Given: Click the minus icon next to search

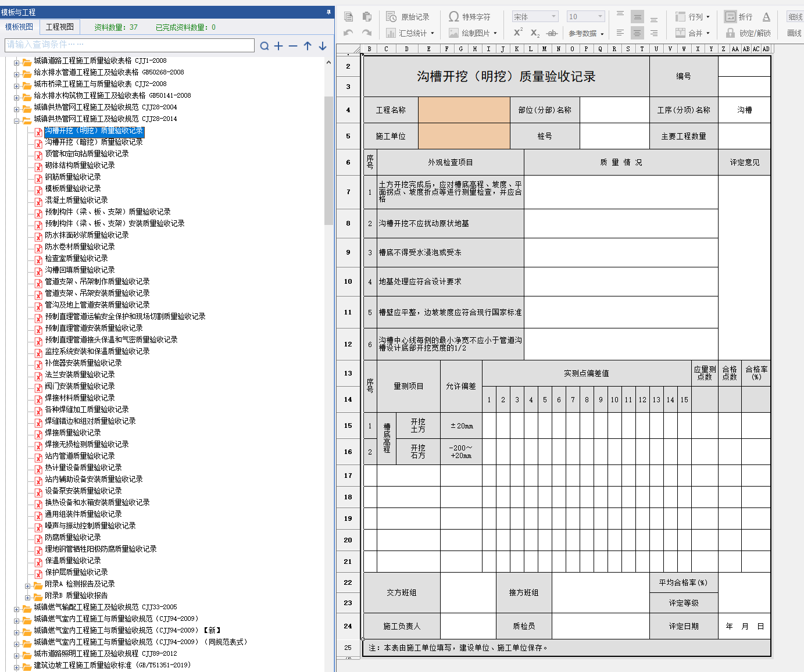Looking at the screenshot, I should 293,45.
